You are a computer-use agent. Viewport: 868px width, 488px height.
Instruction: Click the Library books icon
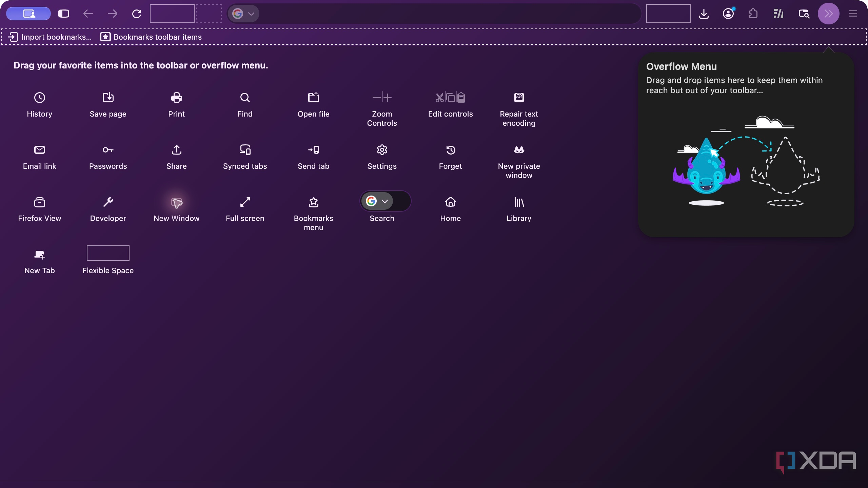519,202
